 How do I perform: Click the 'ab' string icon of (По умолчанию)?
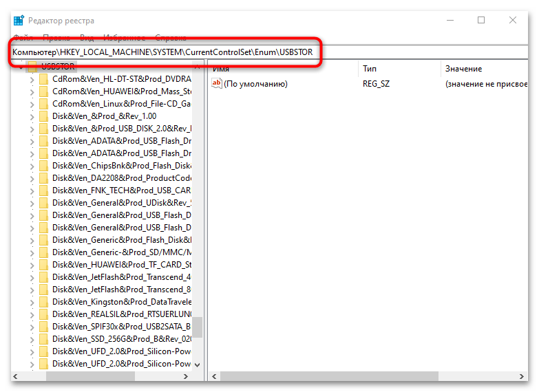[217, 84]
